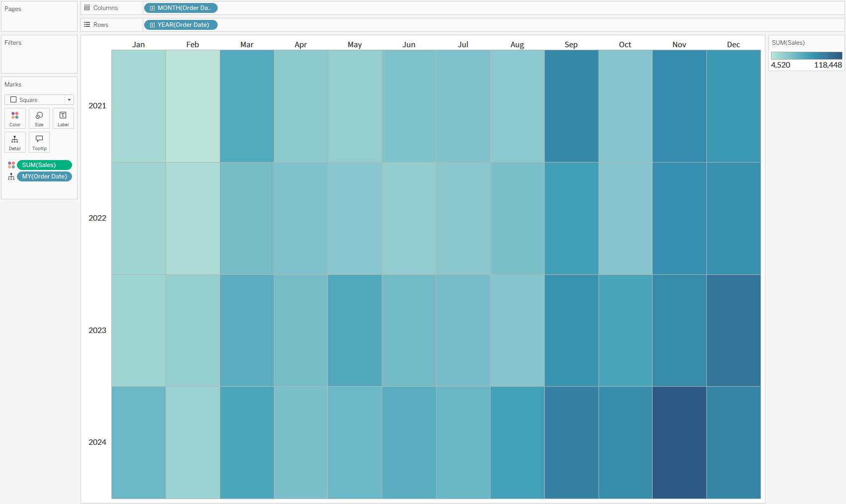Select the SUM(Sales) pill on Marks card
This screenshot has height=504, width=846.
pyautogui.click(x=44, y=165)
